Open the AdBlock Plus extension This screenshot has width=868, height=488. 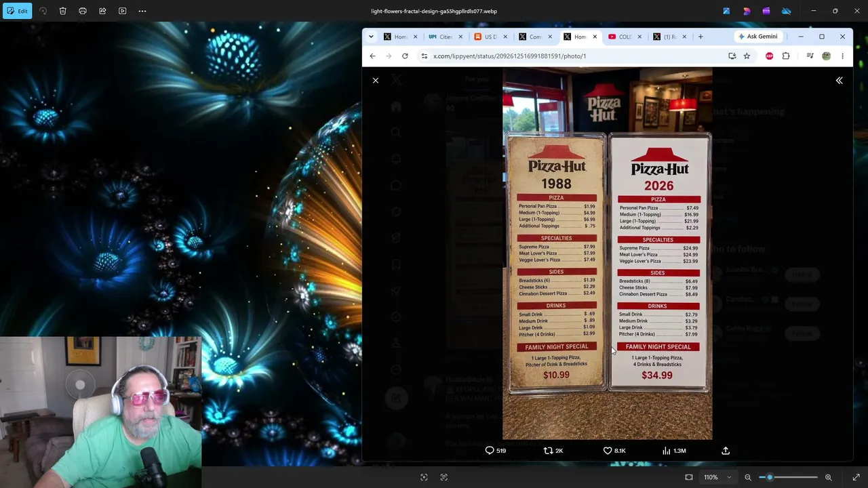769,56
